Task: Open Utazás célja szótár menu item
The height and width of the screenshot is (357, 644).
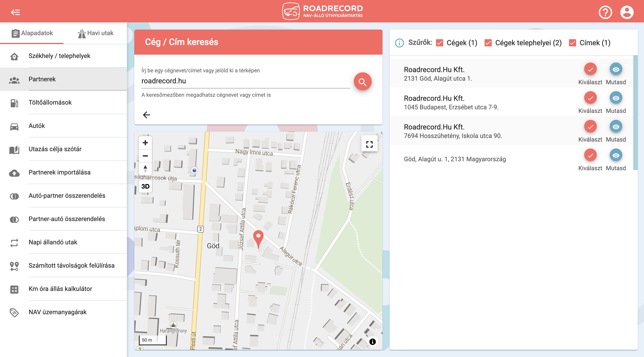Action: pos(64,149)
